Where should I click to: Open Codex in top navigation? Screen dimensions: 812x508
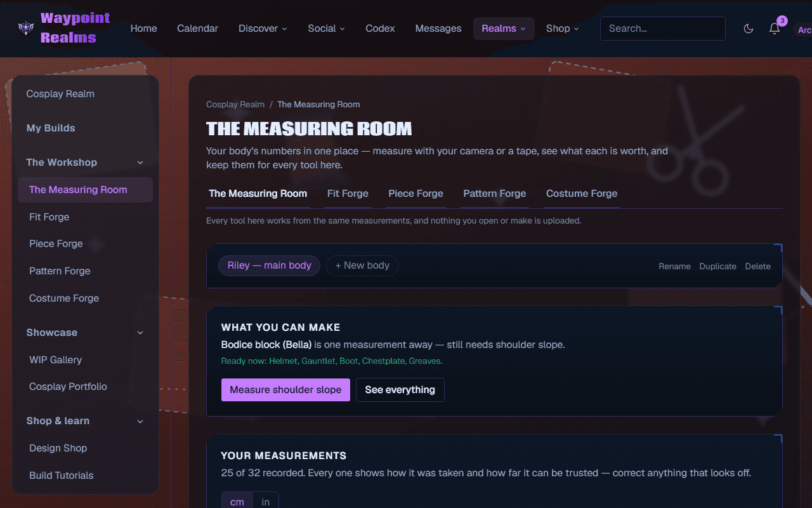[380, 29]
